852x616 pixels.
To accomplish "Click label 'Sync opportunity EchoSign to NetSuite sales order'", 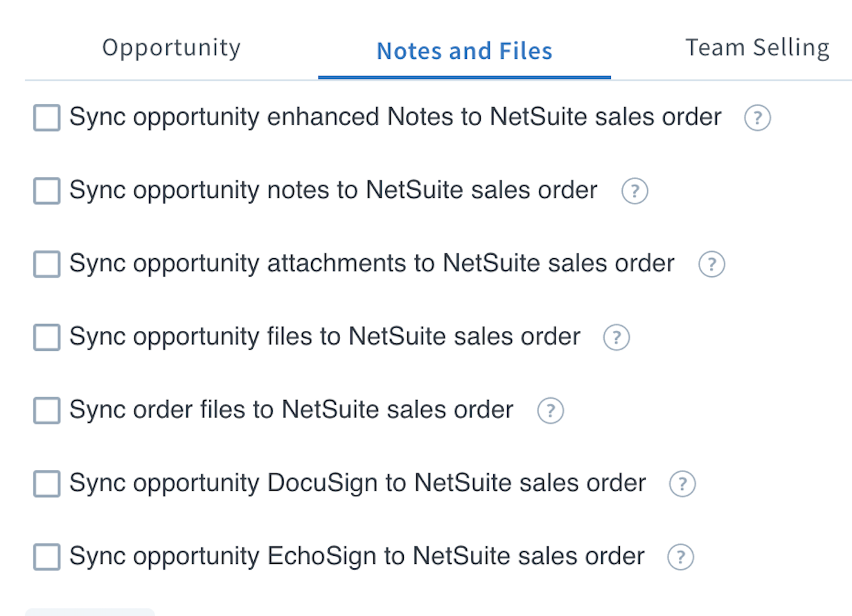I will (x=357, y=556).
